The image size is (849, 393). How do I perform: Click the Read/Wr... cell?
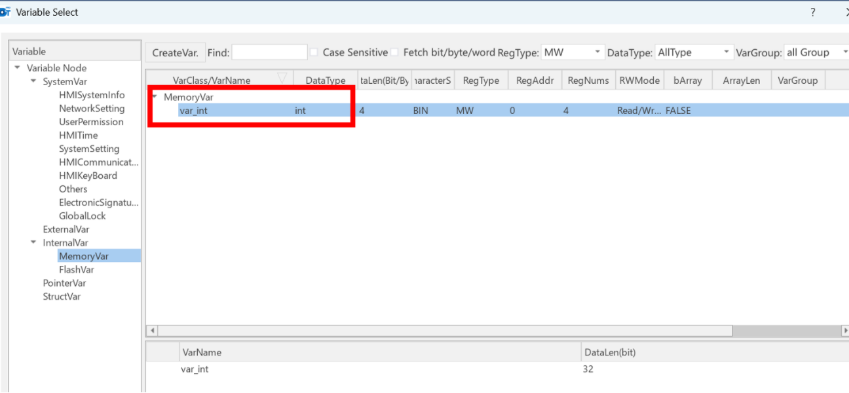(639, 110)
